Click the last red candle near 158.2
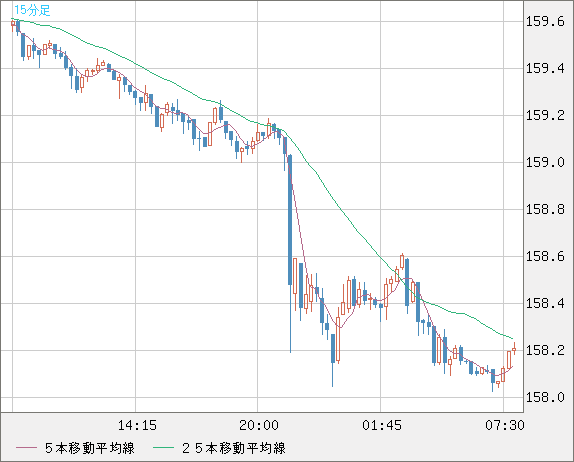574x462 pixels. click(514, 350)
